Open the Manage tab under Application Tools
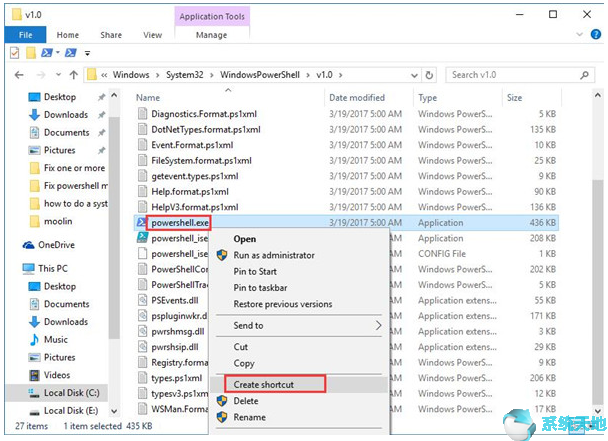Viewport: 608px width, 441px height. coord(211,35)
